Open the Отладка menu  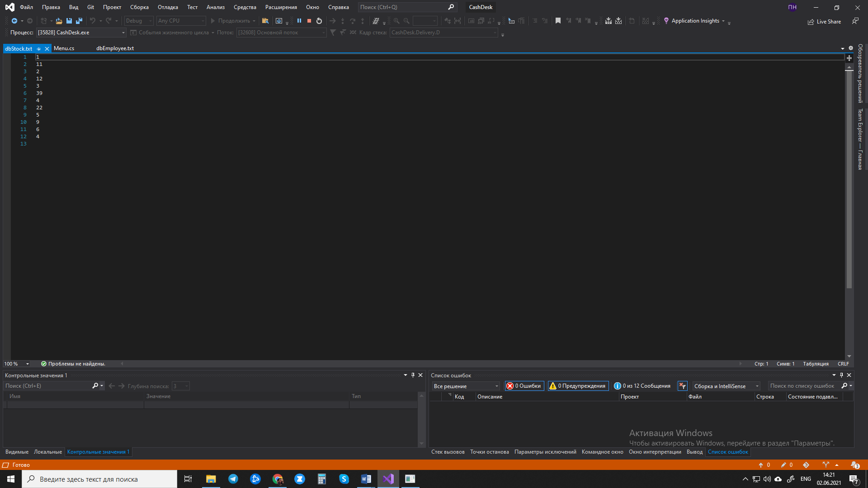(x=168, y=7)
